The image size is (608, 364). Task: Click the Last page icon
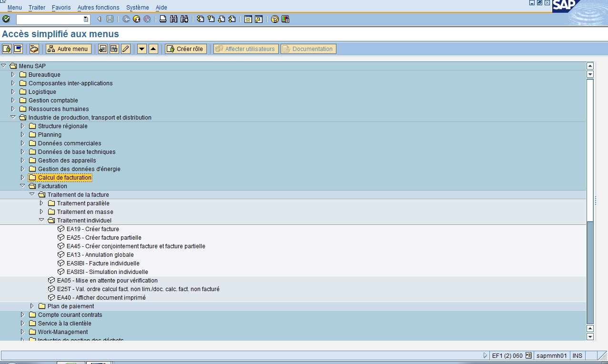click(x=232, y=19)
